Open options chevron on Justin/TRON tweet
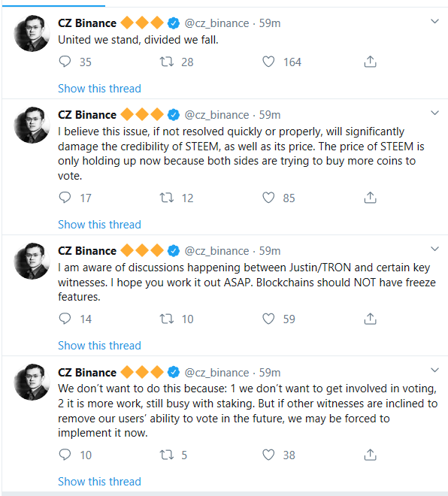Image resolution: width=448 pixels, height=496 pixels. 434,249
